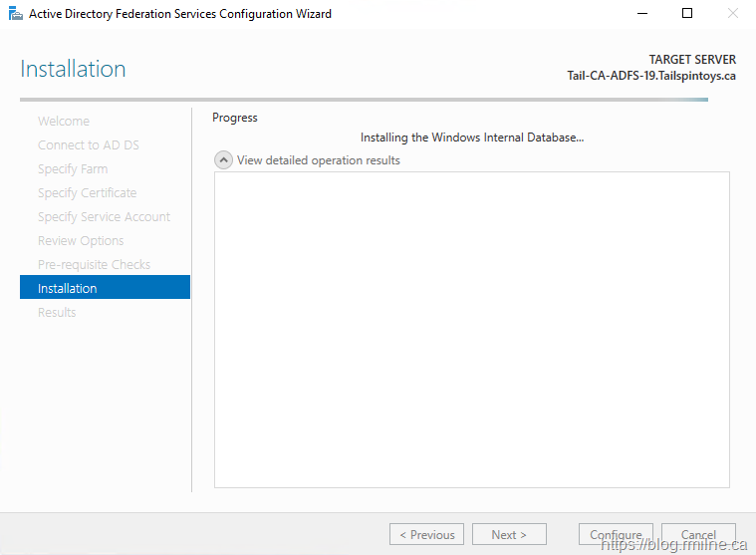Click the AD FS wizard title bar icon
This screenshot has width=756, height=555.
coord(15,14)
